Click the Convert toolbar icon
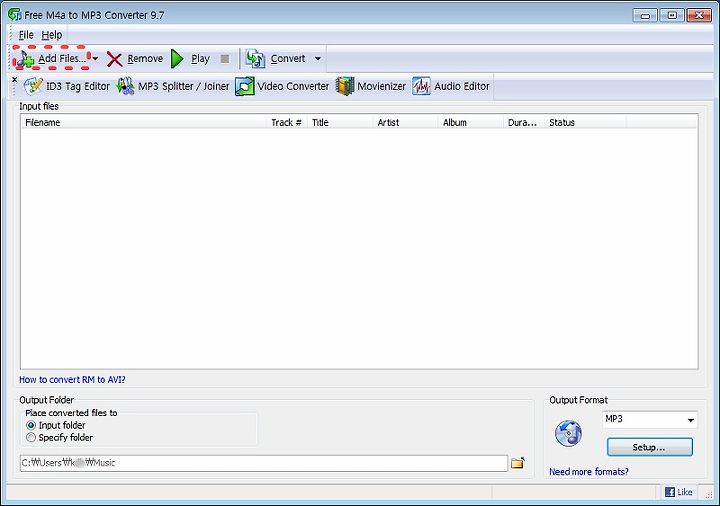The image size is (720, 506). pos(255,59)
